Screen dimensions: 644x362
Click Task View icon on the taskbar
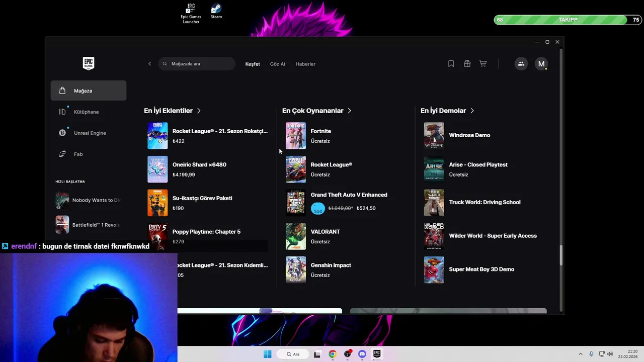(x=317, y=354)
